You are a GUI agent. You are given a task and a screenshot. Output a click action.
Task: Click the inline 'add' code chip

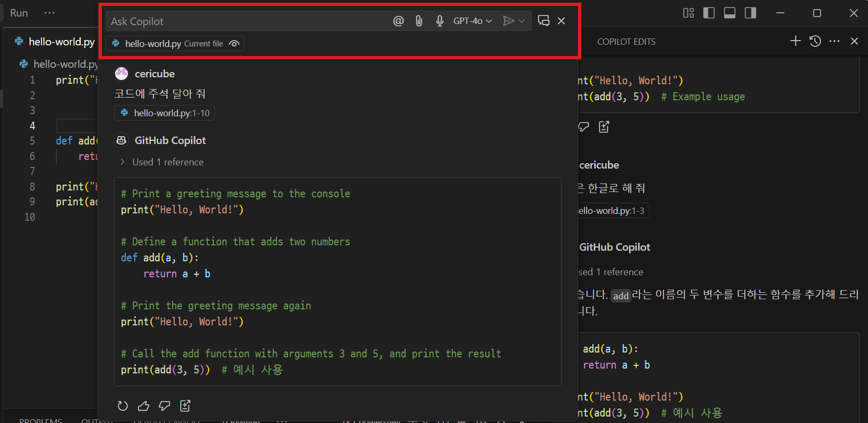(x=621, y=296)
